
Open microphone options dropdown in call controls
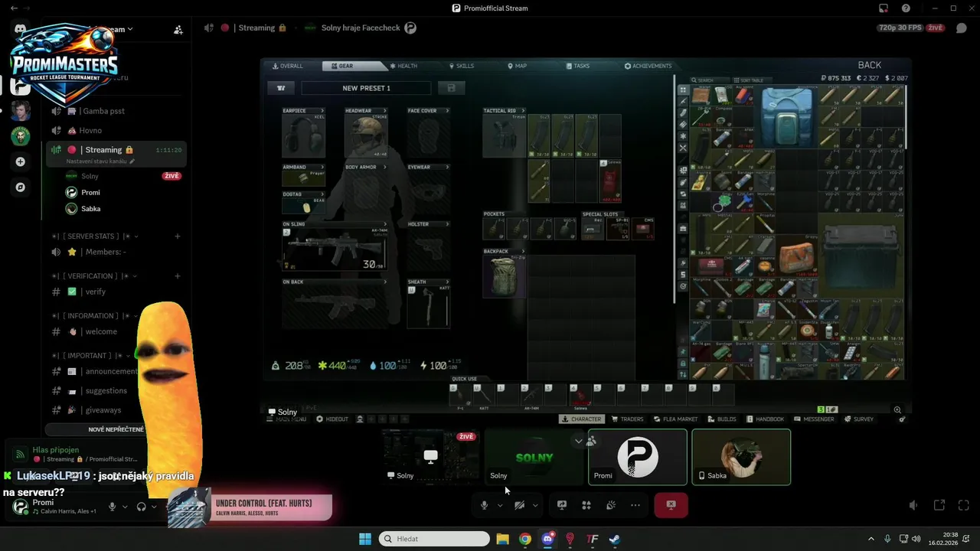(x=500, y=505)
